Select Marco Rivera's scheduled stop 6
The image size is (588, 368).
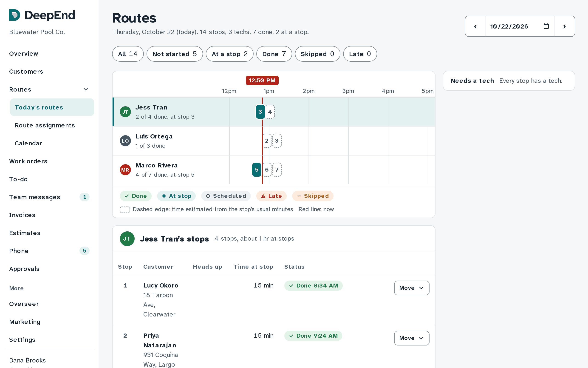click(267, 170)
